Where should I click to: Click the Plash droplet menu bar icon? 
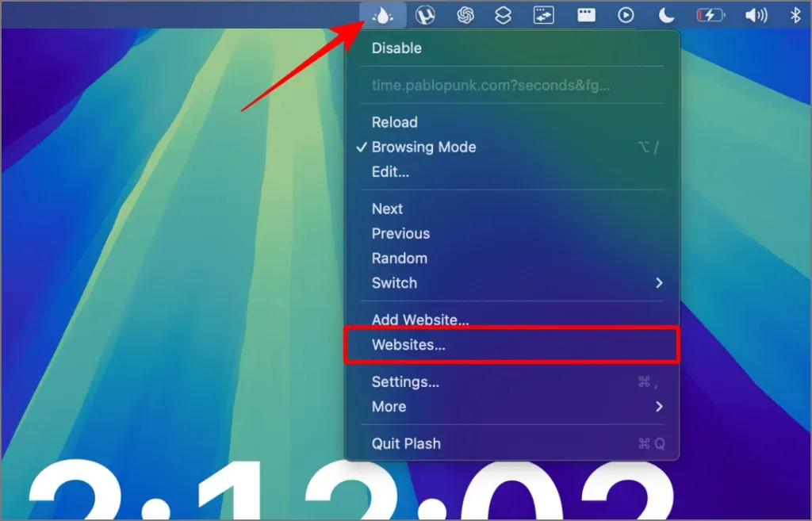[x=383, y=16]
